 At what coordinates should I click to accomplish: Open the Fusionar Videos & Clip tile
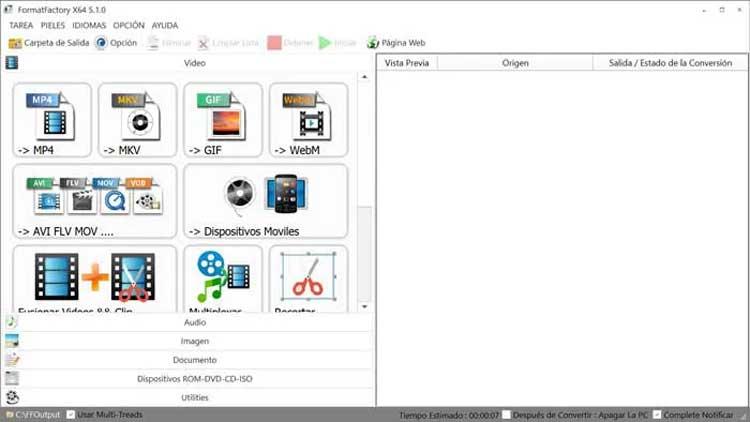click(x=95, y=279)
